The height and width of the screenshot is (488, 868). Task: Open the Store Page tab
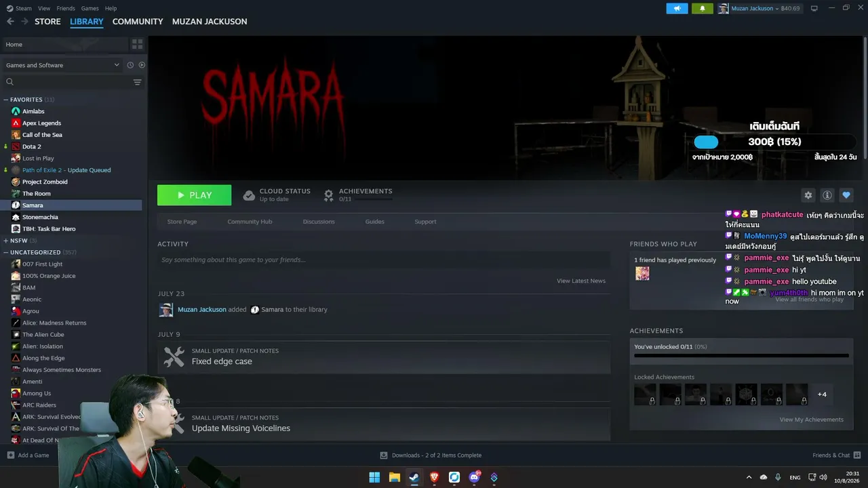click(x=182, y=222)
